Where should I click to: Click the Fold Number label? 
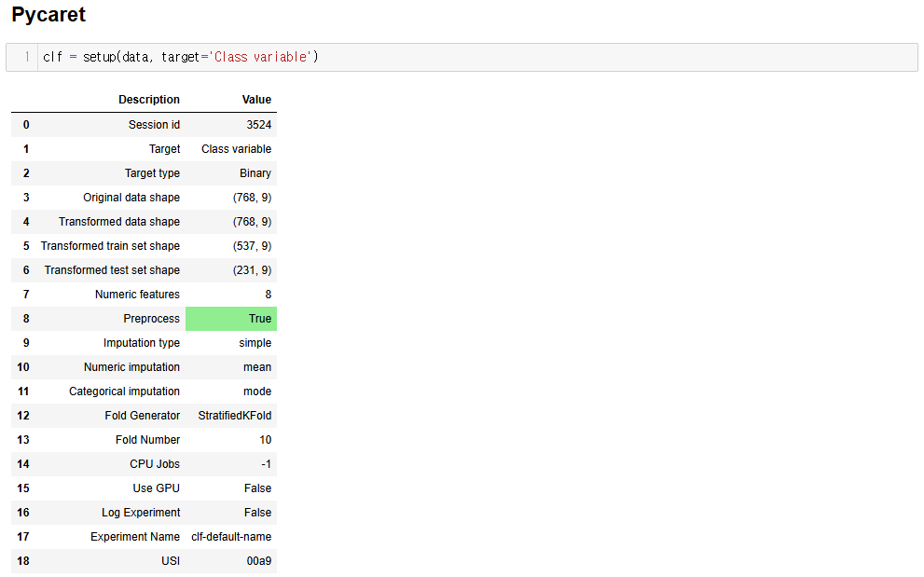147,440
